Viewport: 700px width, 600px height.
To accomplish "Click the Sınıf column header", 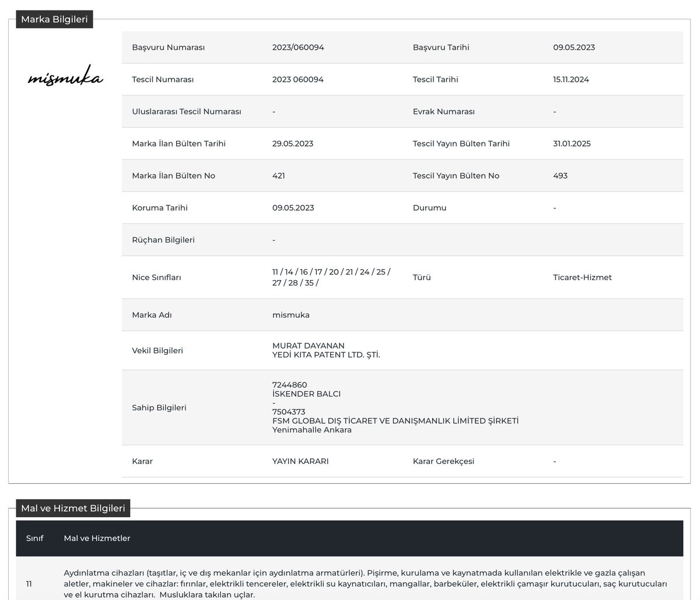I will (x=34, y=538).
